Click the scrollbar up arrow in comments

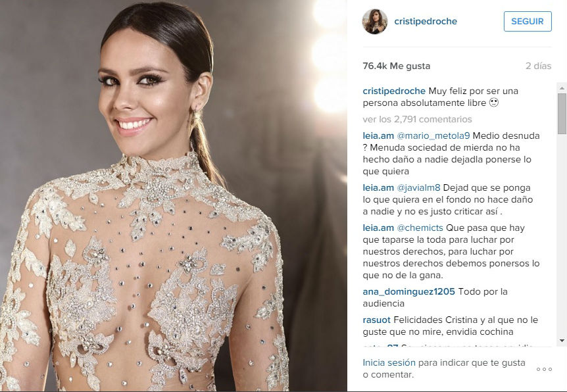562,88
